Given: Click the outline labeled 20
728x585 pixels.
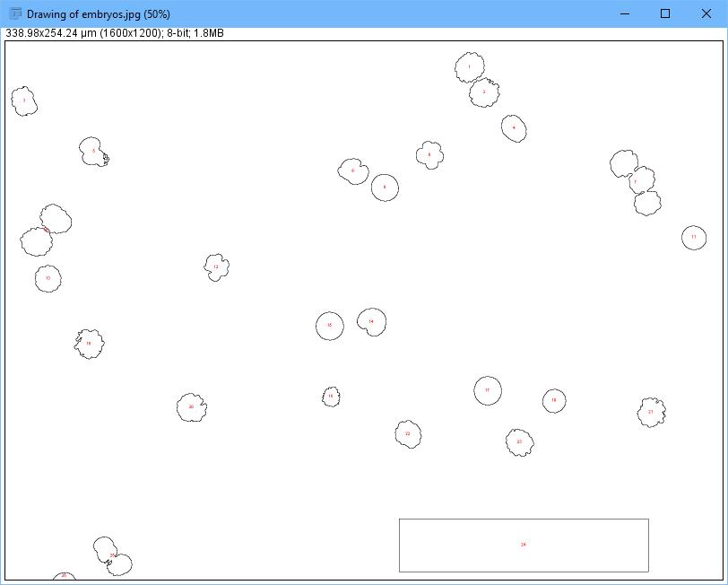Looking at the screenshot, I should (191, 407).
